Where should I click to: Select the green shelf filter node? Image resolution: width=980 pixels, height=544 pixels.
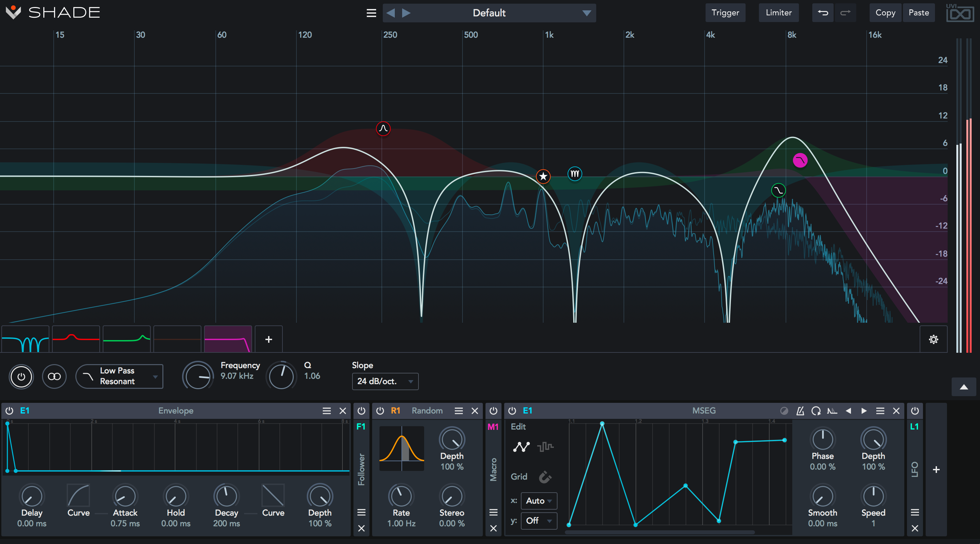(x=778, y=190)
